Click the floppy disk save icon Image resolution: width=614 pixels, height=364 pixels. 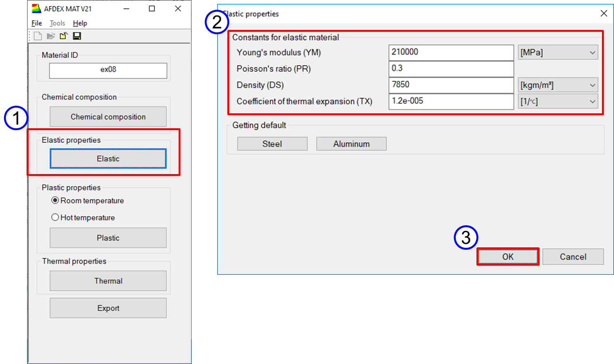point(77,36)
